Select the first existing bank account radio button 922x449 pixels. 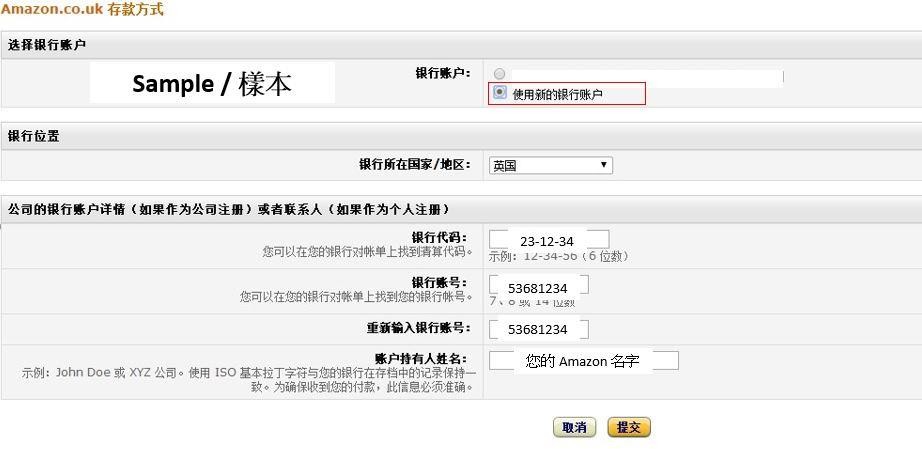pyautogui.click(x=500, y=74)
